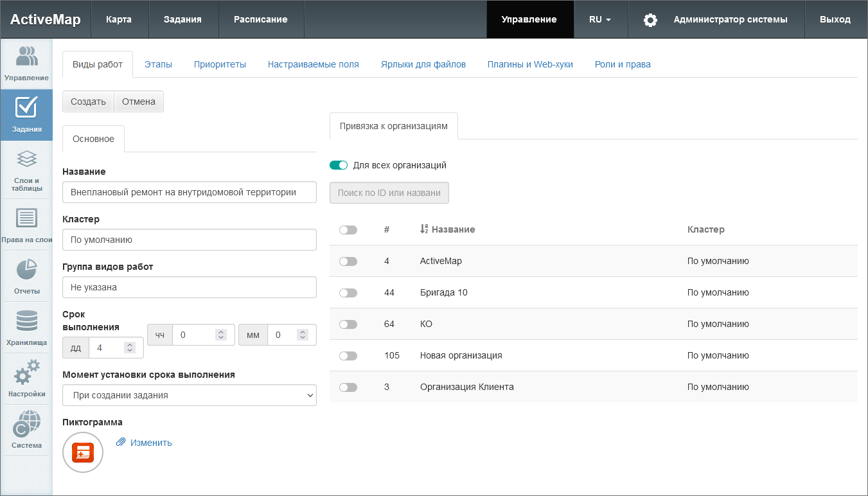Image resolution: width=868 pixels, height=496 pixels.
Task: Open Права на слои in the sidebar
Action: pyautogui.click(x=26, y=225)
